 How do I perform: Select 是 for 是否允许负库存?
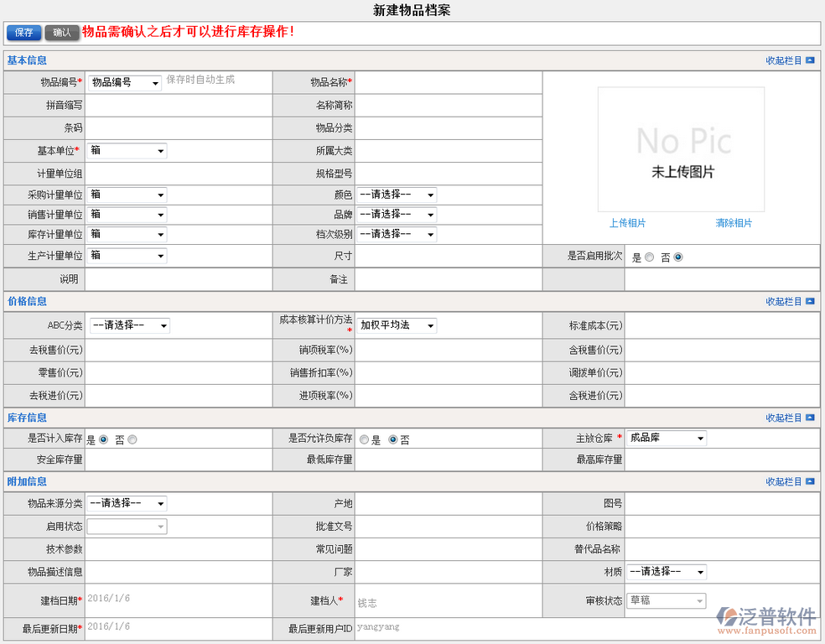364,439
